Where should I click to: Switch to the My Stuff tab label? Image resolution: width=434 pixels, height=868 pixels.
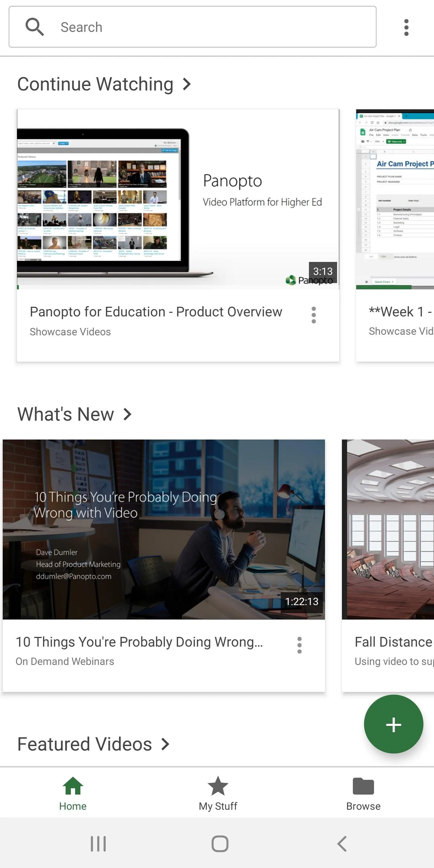click(218, 806)
